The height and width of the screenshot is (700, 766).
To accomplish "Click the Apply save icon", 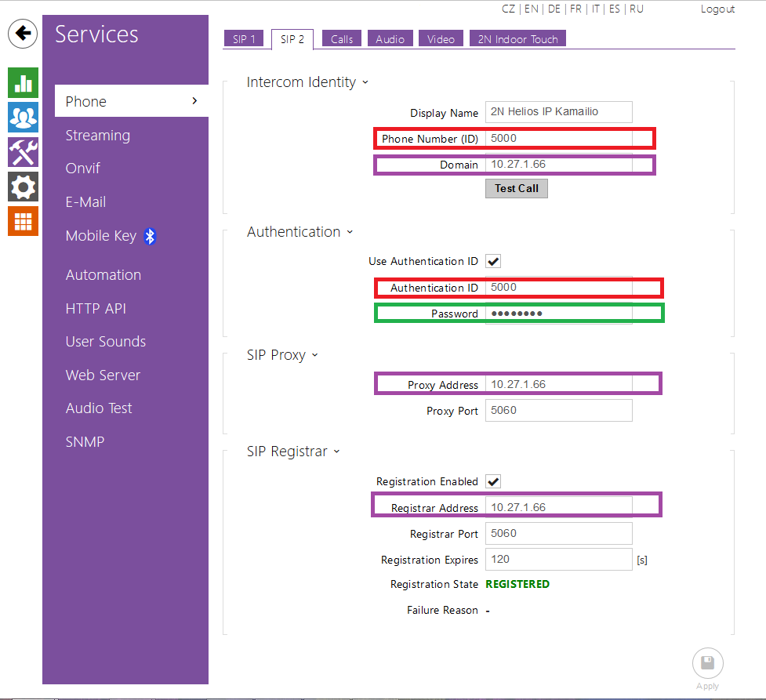I will pyautogui.click(x=707, y=663).
